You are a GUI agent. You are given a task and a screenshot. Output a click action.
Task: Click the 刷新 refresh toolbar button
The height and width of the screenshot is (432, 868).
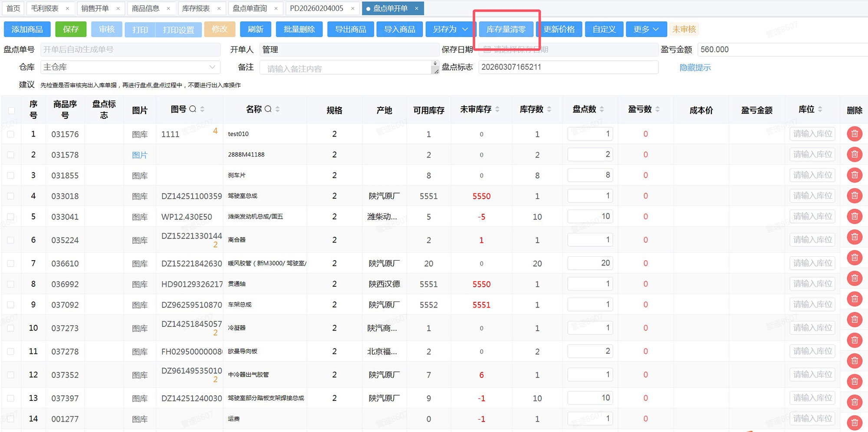pyautogui.click(x=255, y=29)
